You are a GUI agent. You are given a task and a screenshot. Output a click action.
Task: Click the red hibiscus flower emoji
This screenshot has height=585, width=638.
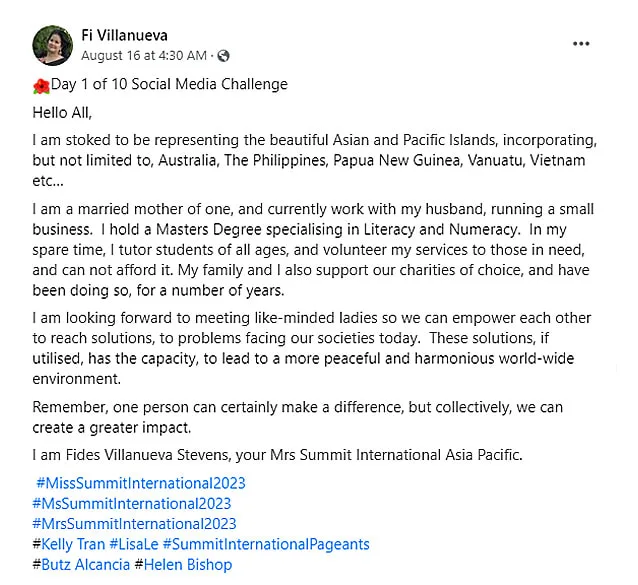pyautogui.click(x=41, y=86)
